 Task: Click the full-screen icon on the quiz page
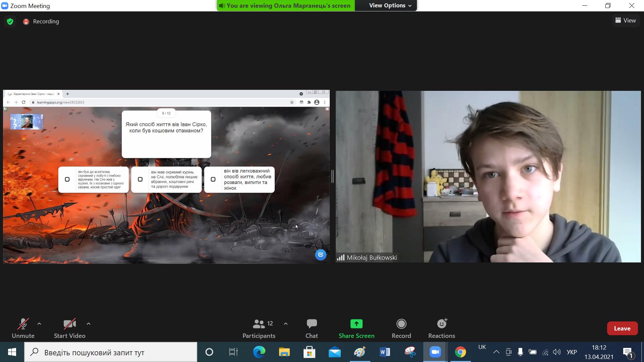327,109
